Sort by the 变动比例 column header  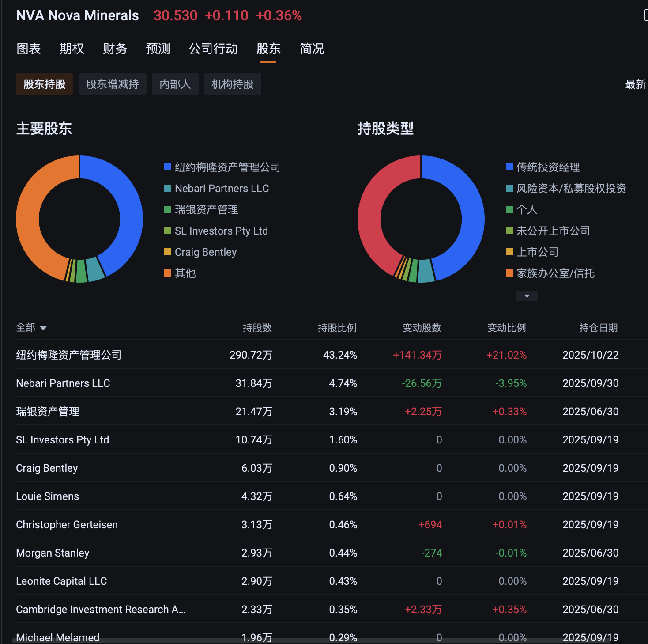[507, 328]
